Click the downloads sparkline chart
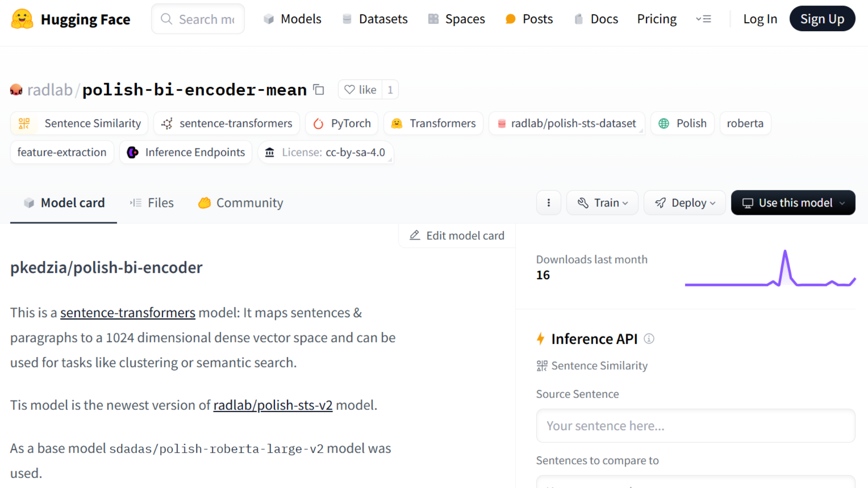868x488 pixels. [x=770, y=268]
